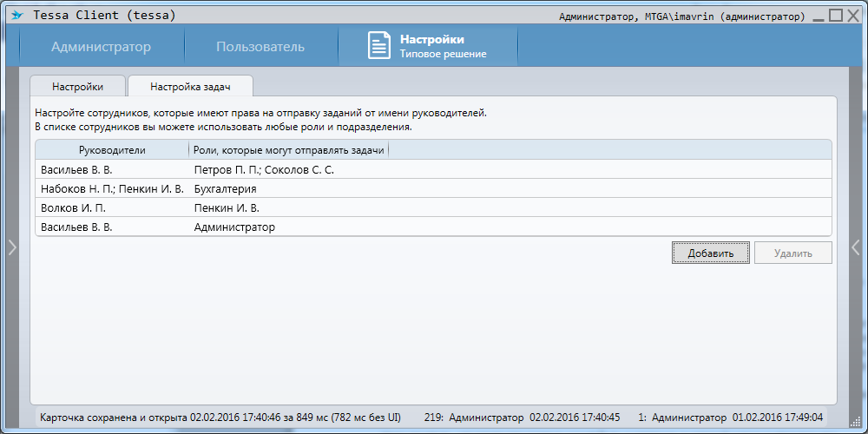Switch to the Настройки card sub-tab
Screen dimensions: 868x434
click(x=77, y=87)
